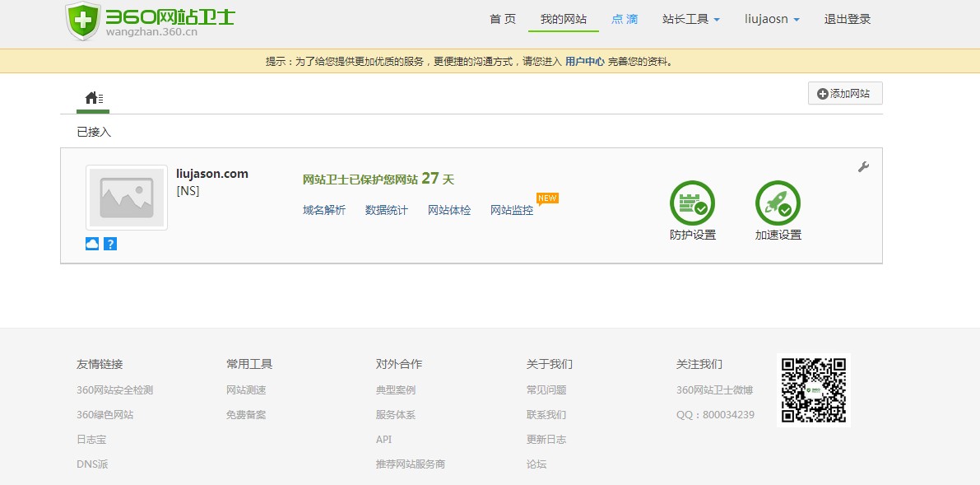The width and height of the screenshot is (980, 485).
Task: Open 论坛 footer link
Action: coord(536,464)
